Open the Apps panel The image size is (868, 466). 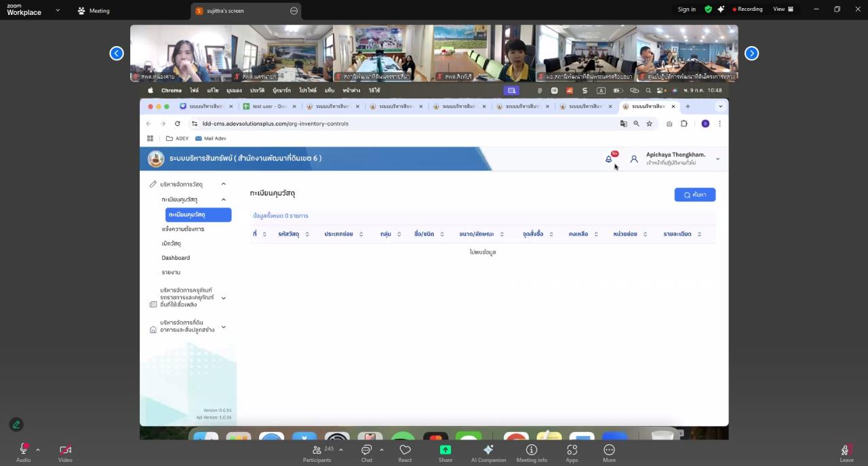point(572,450)
